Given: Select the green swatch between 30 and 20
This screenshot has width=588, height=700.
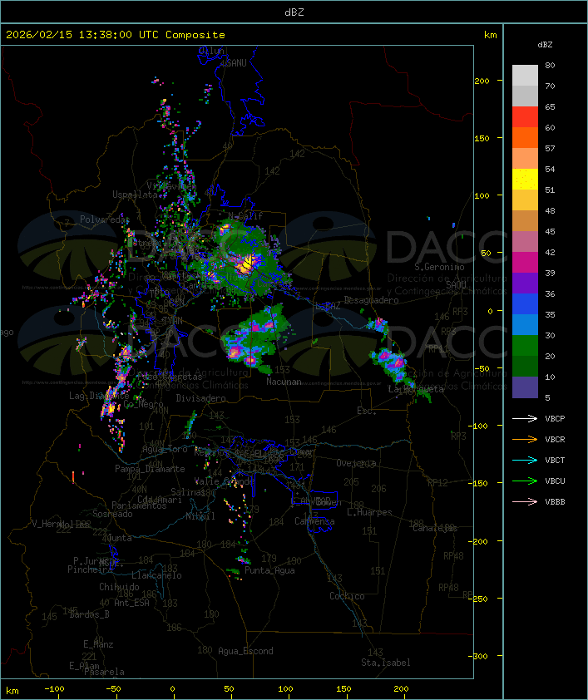Looking at the screenshot, I should point(525,346).
